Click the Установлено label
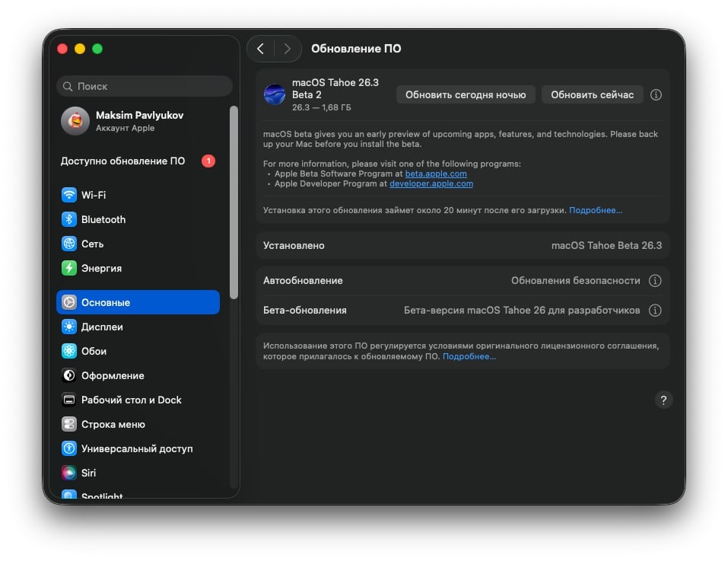Image resolution: width=728 pixels, height=561 pixels. coord(294,246)
